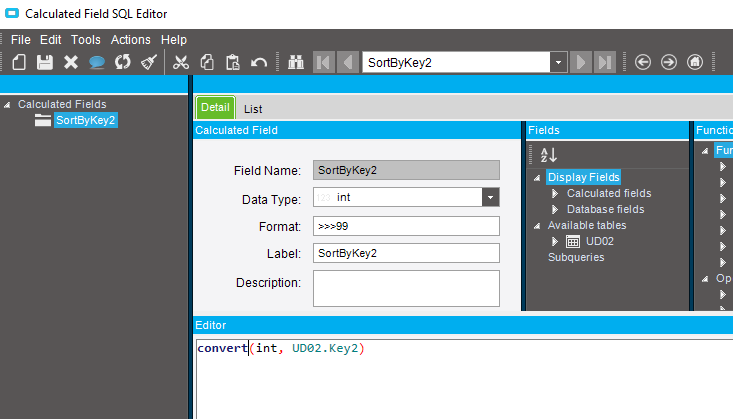Delete the field with the X icon
Viewport: 733px width, 419px height.
(71, 62)
